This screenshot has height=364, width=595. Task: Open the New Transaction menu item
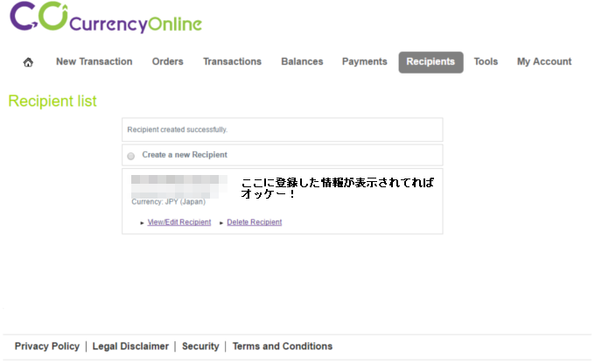[x=94, y=62]
